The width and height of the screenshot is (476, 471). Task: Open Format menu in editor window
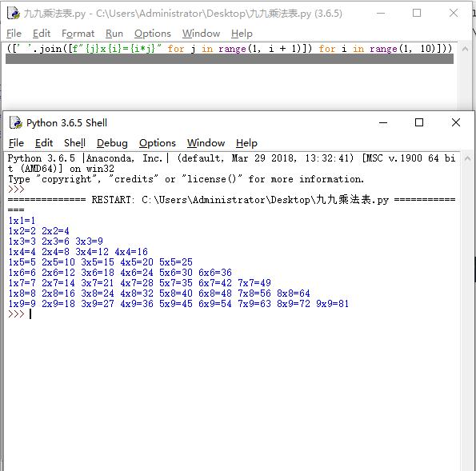click(x=78, y=34)
